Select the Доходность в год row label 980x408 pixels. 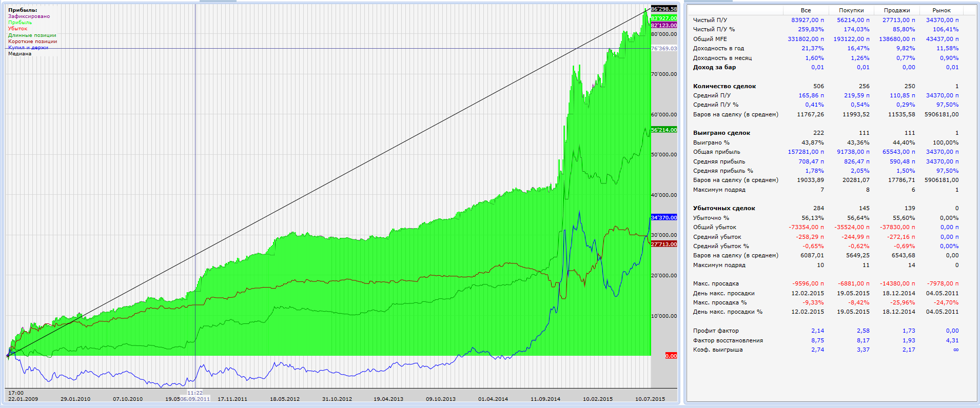click(718, 48)
